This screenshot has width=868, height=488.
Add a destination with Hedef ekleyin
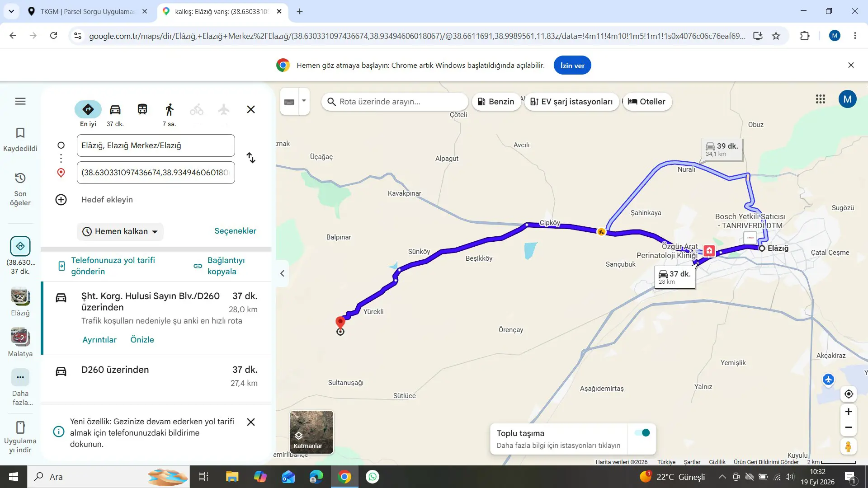(107, 200)
